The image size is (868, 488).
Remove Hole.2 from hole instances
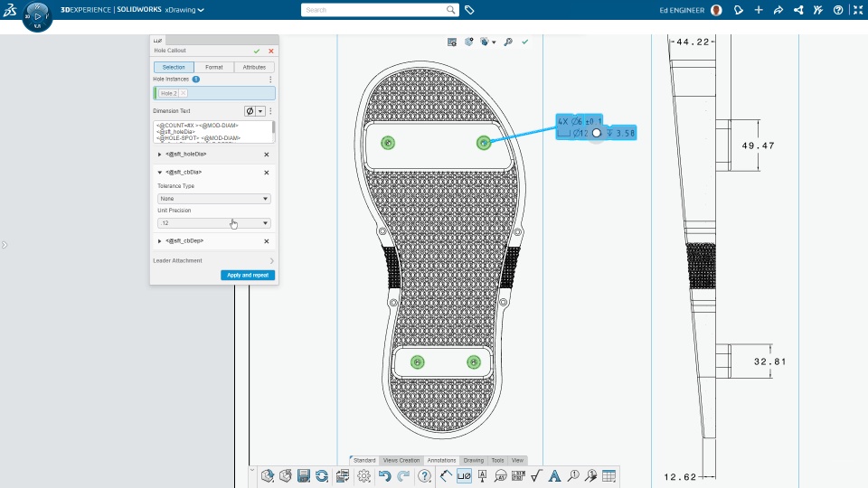click(x=184, y=93)
